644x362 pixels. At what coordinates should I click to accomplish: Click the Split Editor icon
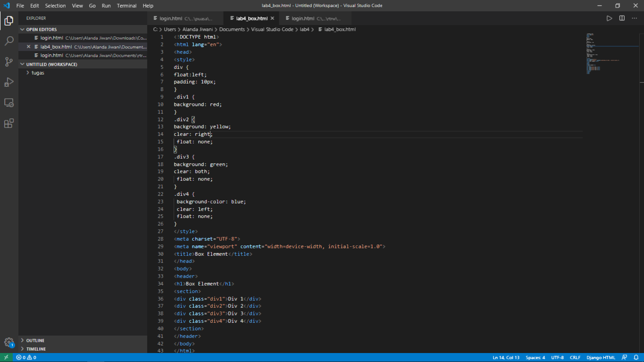coord(622,18)
